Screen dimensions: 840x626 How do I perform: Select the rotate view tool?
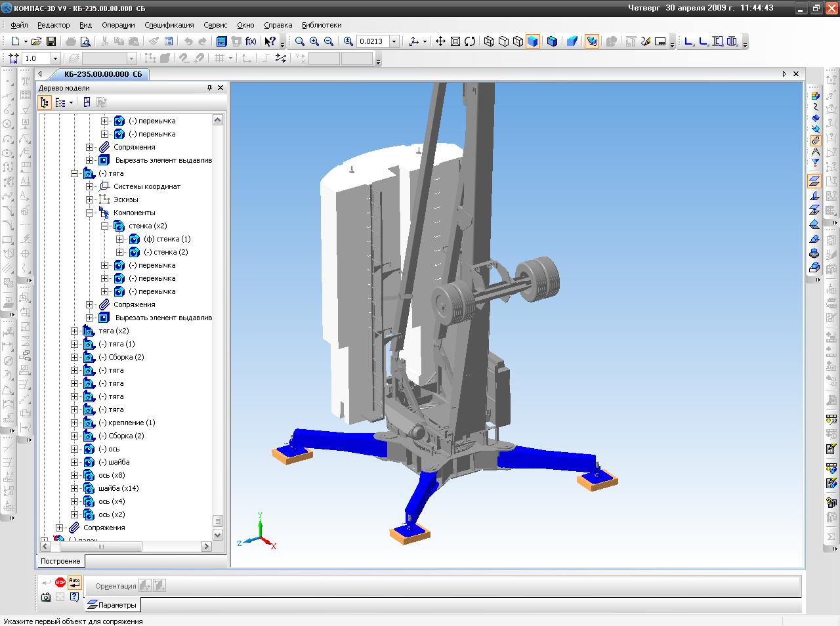coord(470,41)
